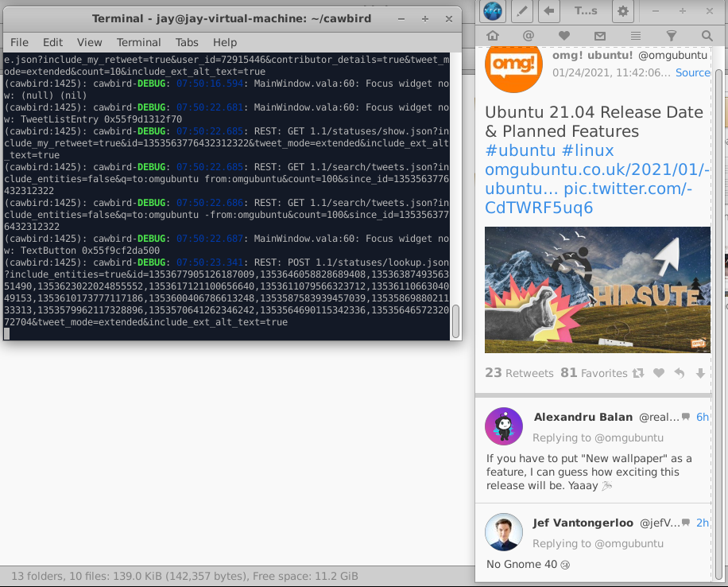
Task: Click the compose tweet pencil button
Action: pyautogui.click(x=522, y=10)
